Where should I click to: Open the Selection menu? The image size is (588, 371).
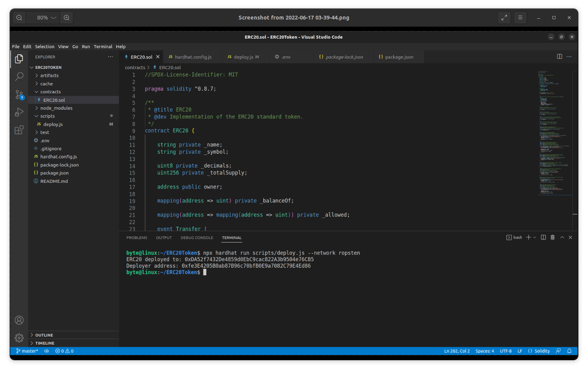pyautogui.click(x=45, y=47)
